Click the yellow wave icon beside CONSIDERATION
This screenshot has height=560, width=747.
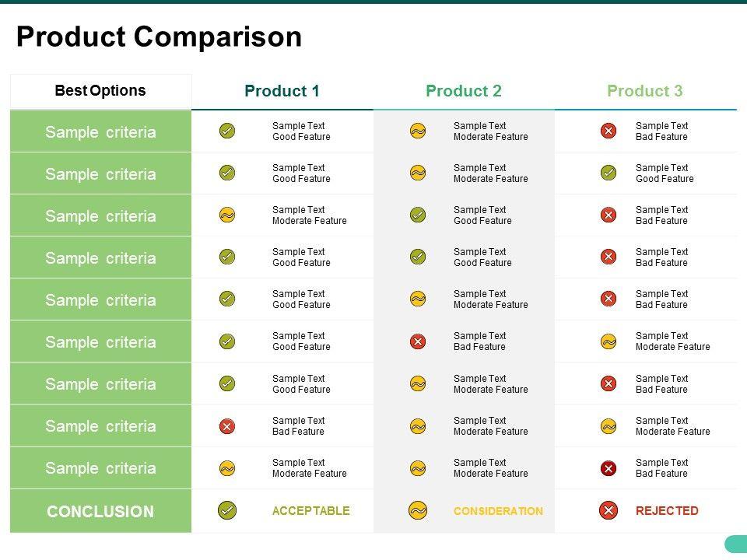[418, 511]
